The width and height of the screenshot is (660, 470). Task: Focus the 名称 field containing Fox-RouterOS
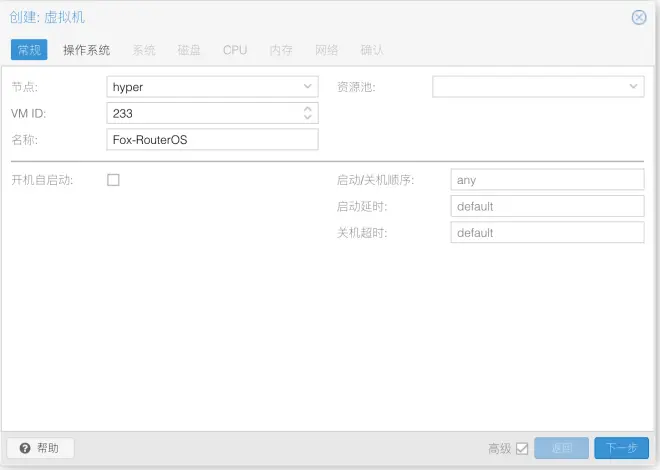pos(213,140)
